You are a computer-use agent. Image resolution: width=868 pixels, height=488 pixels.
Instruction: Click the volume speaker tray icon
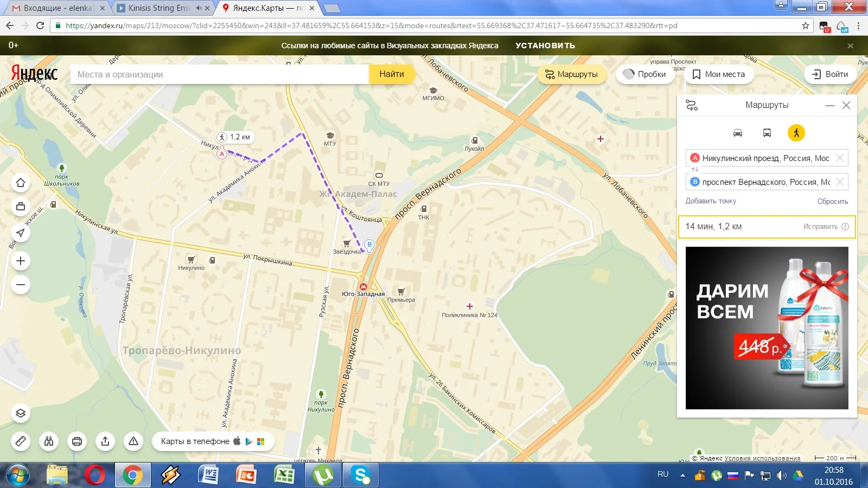coord(781,476)
